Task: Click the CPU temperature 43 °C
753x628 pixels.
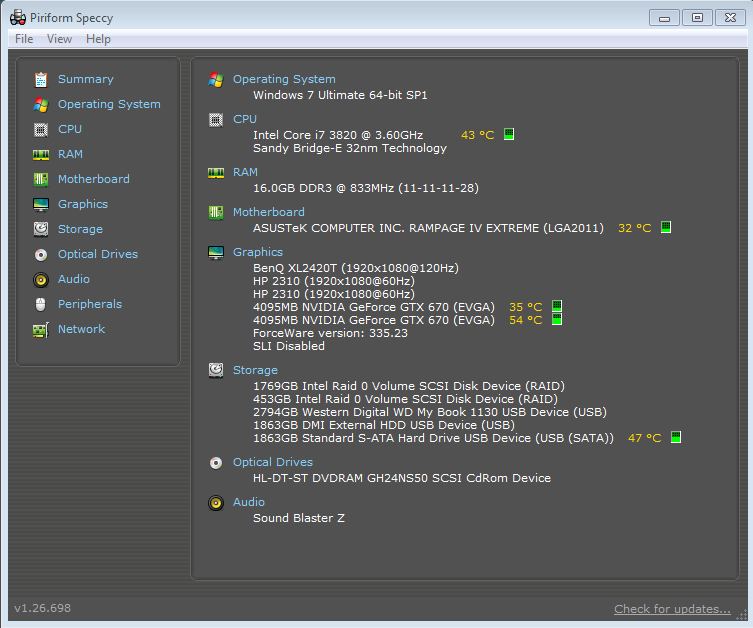Action: [x=478, y=135]
